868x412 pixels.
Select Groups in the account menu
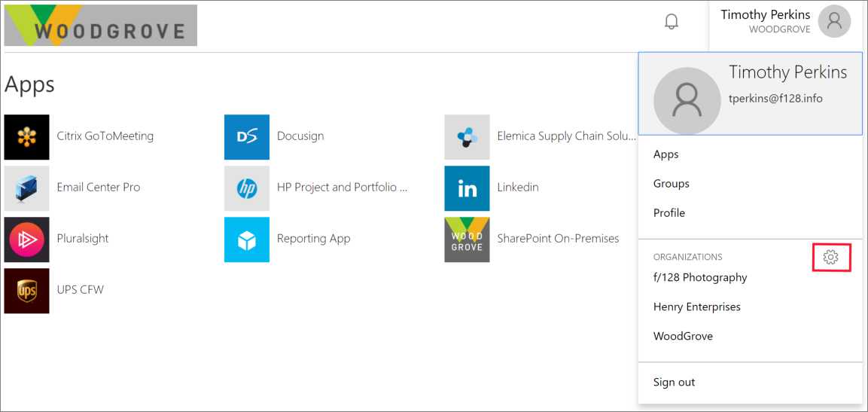672,184
